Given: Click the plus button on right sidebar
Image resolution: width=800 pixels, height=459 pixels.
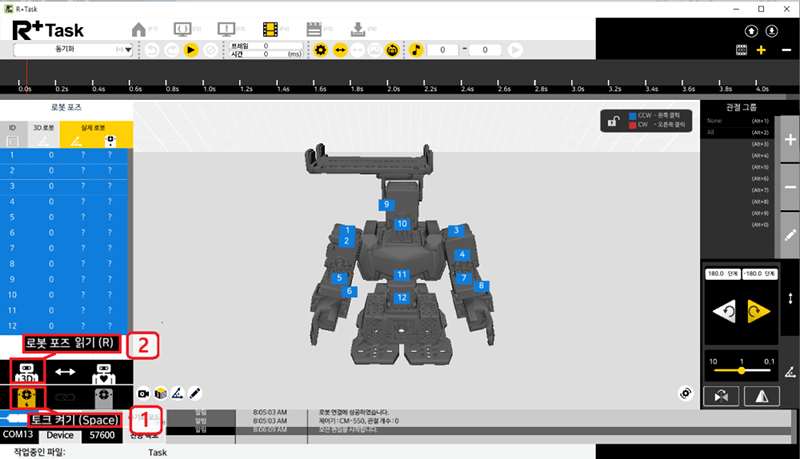Looking at the screenshot, I should pos(791,142).
